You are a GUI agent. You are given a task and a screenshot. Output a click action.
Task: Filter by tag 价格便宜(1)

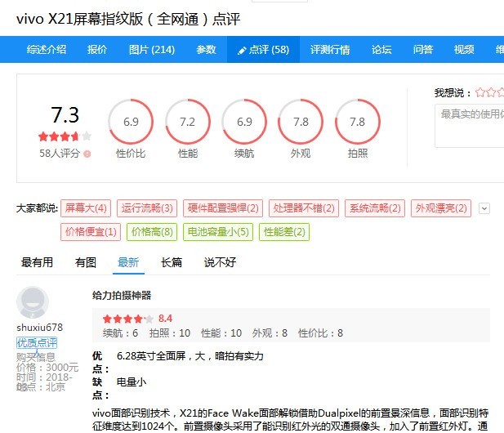91,232
